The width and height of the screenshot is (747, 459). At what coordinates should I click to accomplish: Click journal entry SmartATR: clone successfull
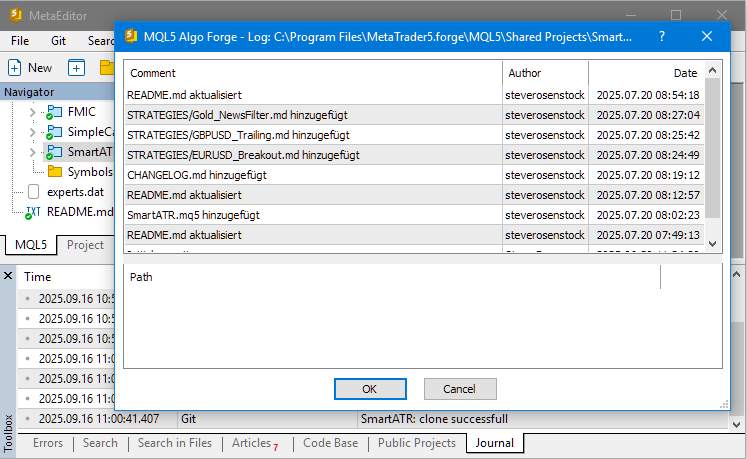[x=434, y=419]
